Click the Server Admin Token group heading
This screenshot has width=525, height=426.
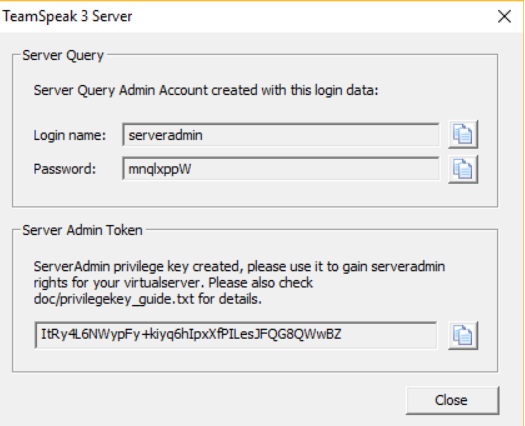click(x=82, y=230)
